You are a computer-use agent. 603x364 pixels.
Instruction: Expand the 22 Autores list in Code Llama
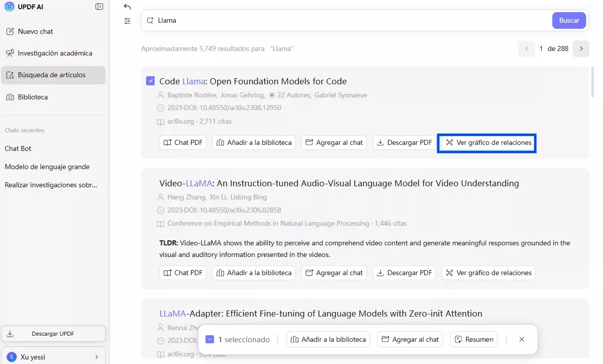click(290, 95)
